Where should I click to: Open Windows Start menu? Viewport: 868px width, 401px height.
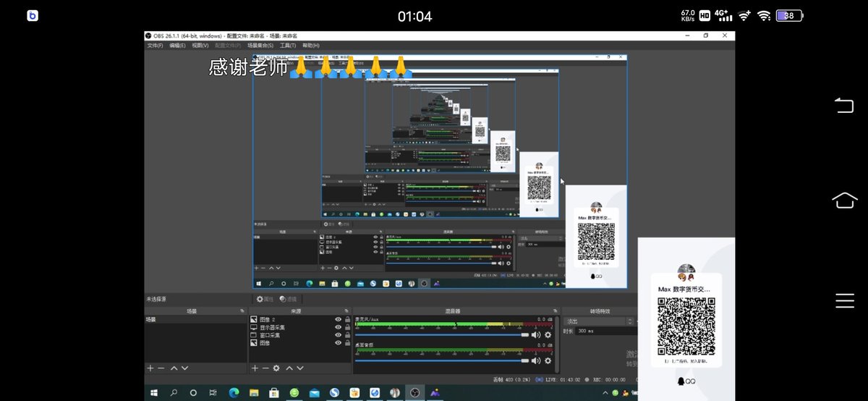[x=154, y=392]
